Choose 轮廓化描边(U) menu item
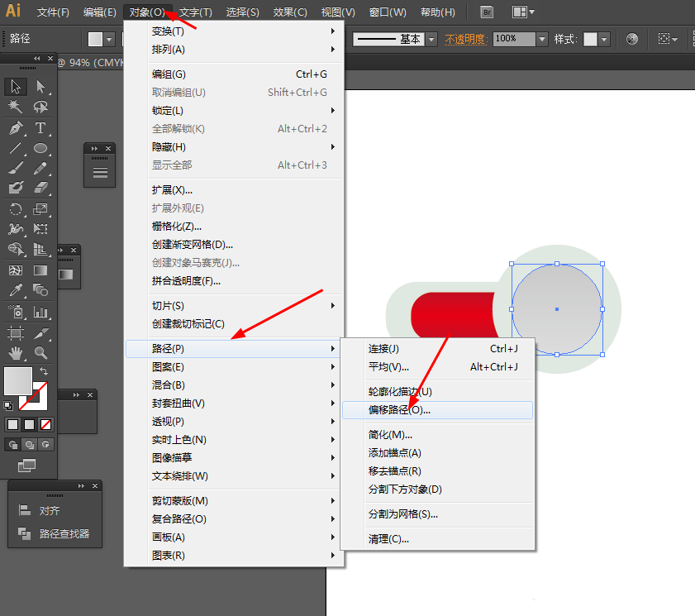Image resolution: width=695 pixels, height=616 pixels. [x=437, y=392]
